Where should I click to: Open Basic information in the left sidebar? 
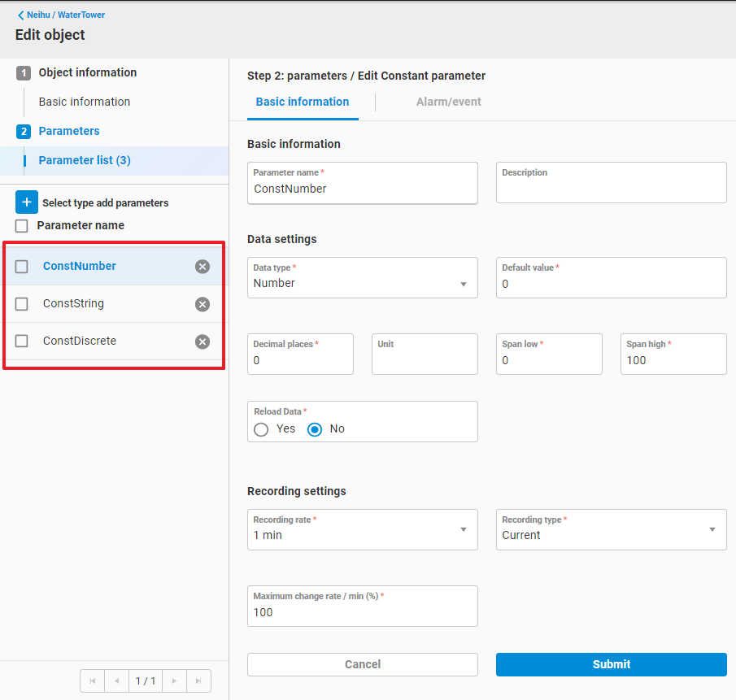(x=85, y=102)
